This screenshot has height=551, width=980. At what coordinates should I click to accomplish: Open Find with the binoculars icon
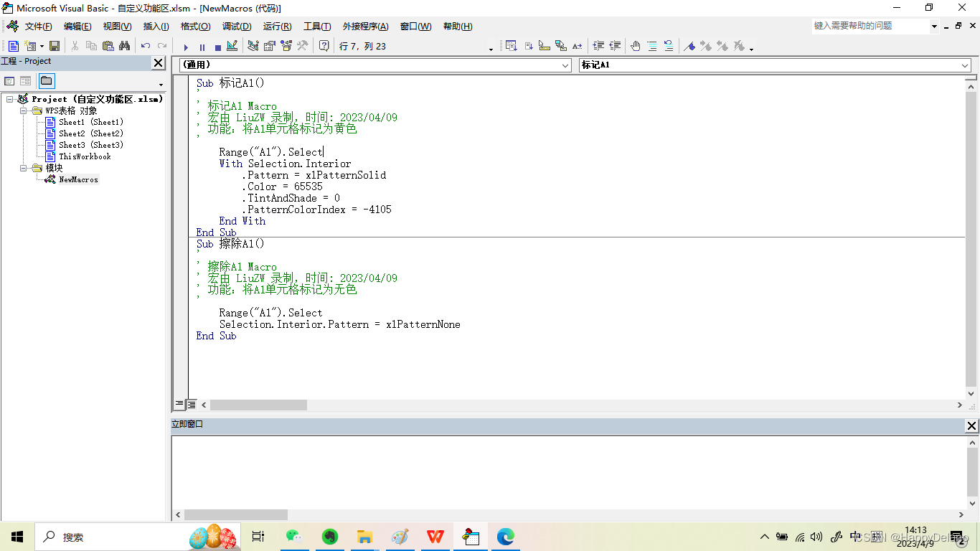click(x=125, y=46)
